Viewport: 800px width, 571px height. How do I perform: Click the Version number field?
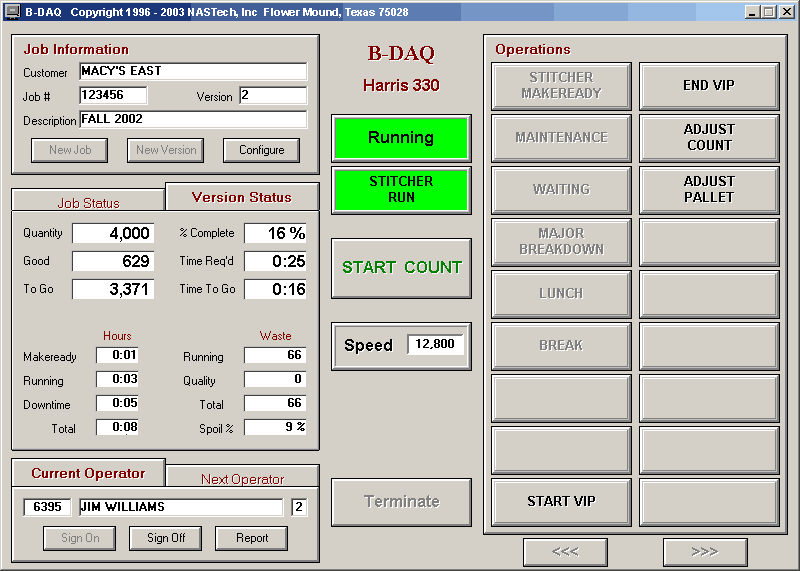click(273, 95)
